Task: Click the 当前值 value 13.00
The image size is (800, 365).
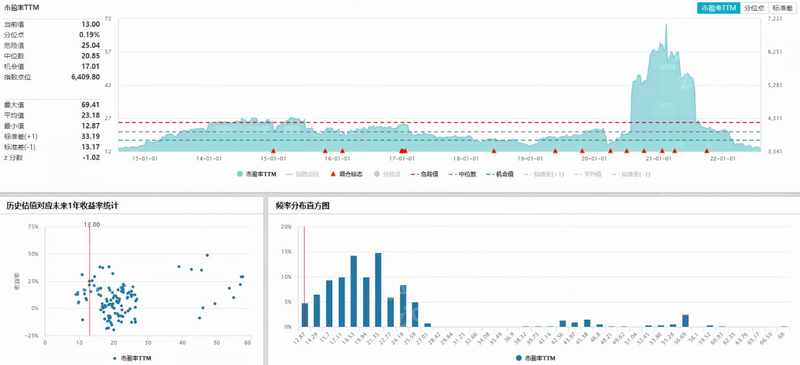Action: click(x=90, y=24)
